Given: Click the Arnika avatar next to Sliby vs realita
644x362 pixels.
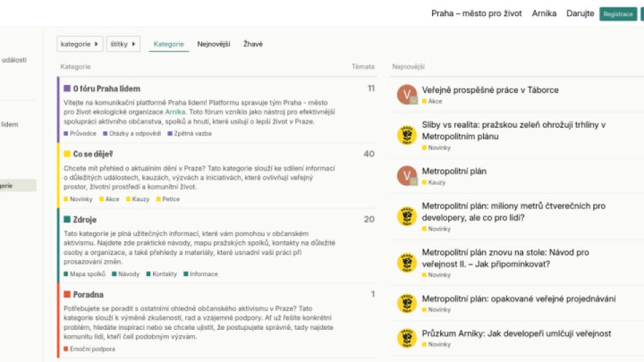Looking at the screenshot, I should (407, 135).
